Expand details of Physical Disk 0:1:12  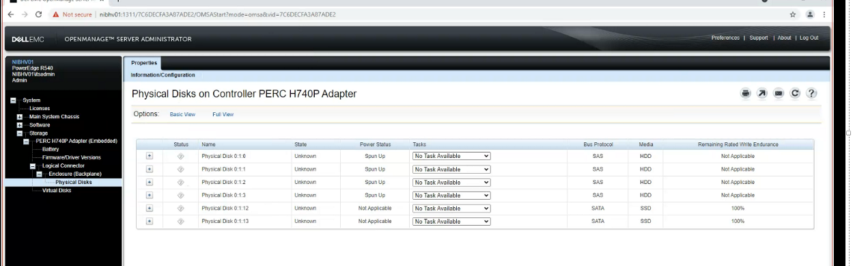click(150, 208)
